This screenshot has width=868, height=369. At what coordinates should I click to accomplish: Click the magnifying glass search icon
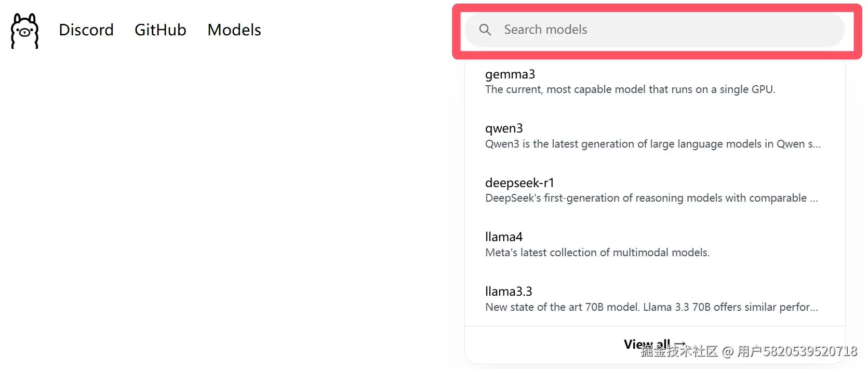(485, 30)
